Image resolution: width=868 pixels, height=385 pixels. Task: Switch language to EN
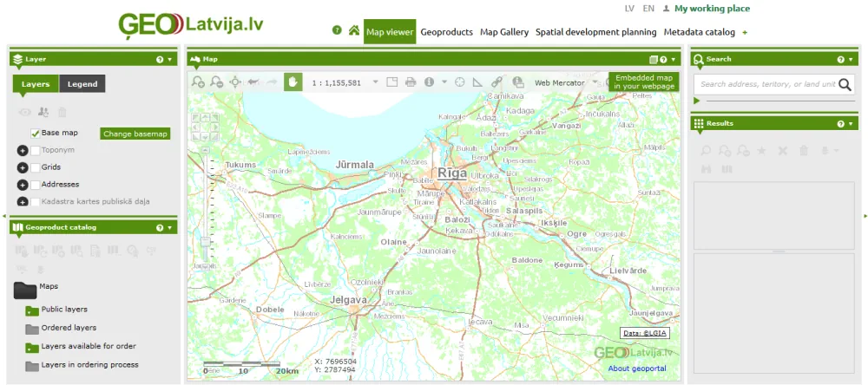tap(648, 9)
